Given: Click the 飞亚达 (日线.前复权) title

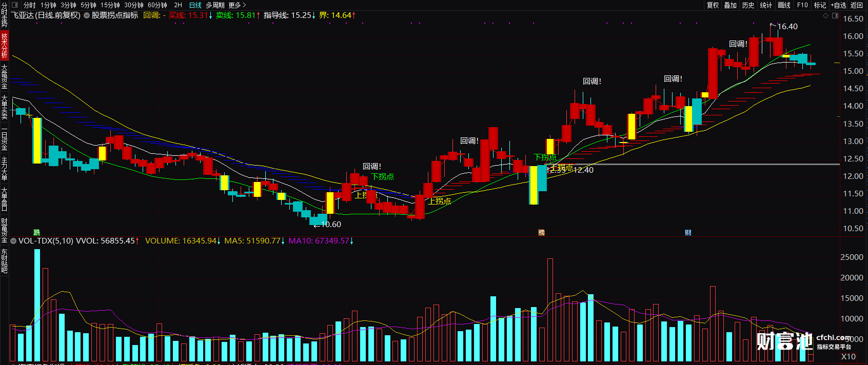Looking at the screenshot, I should pos(46,15).
